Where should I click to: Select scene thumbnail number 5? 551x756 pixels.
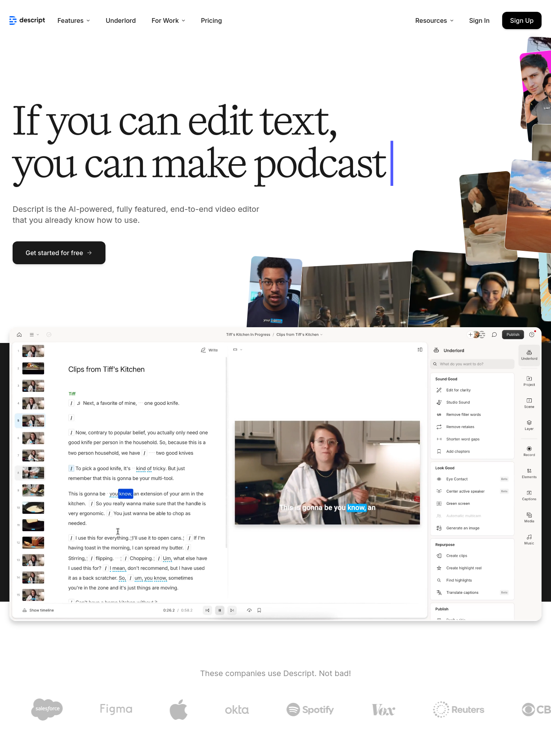pos(33,421)
